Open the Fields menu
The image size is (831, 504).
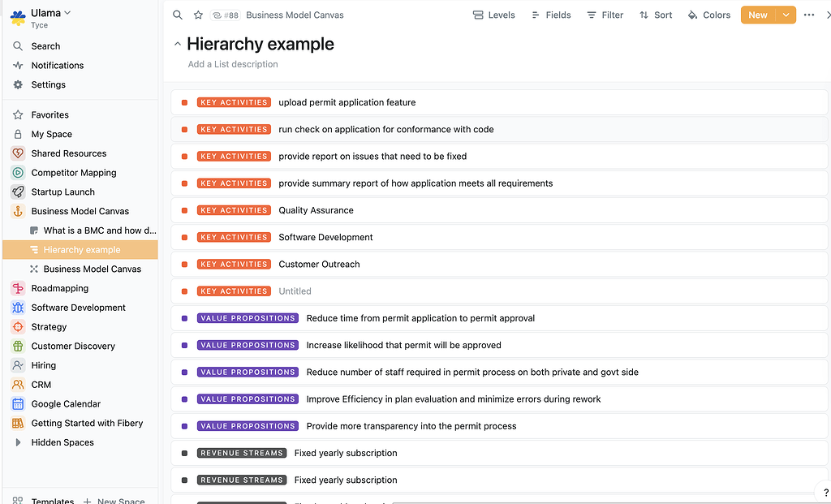coord(551,15)
